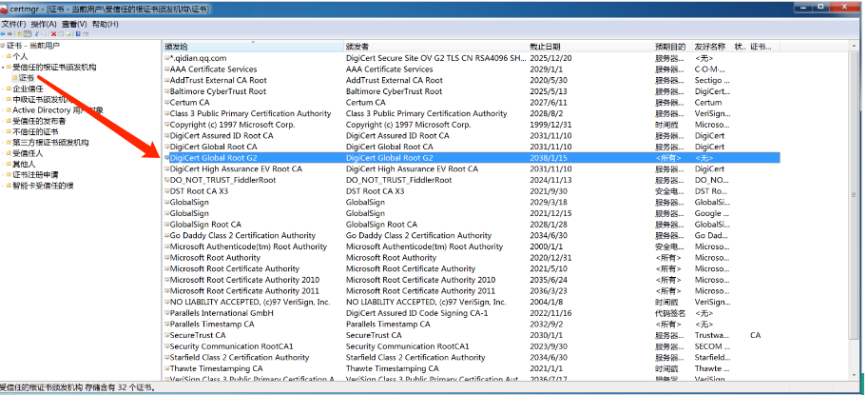Expand the 受信任的发布者 tree node
This screenshot has height=395, width=868.
(3, 121)
